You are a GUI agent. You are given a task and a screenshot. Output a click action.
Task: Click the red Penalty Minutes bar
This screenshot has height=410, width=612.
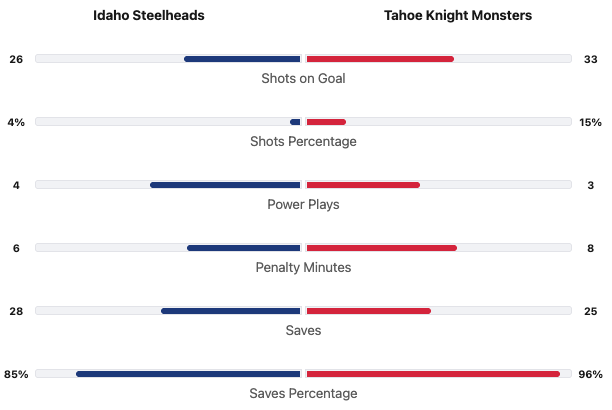(381, 248)
